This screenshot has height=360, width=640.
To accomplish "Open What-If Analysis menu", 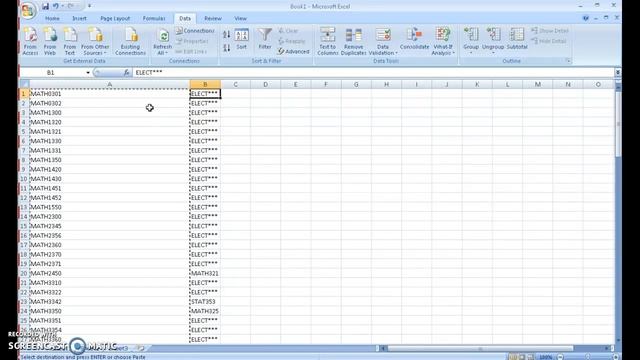I will pos(443,41).
